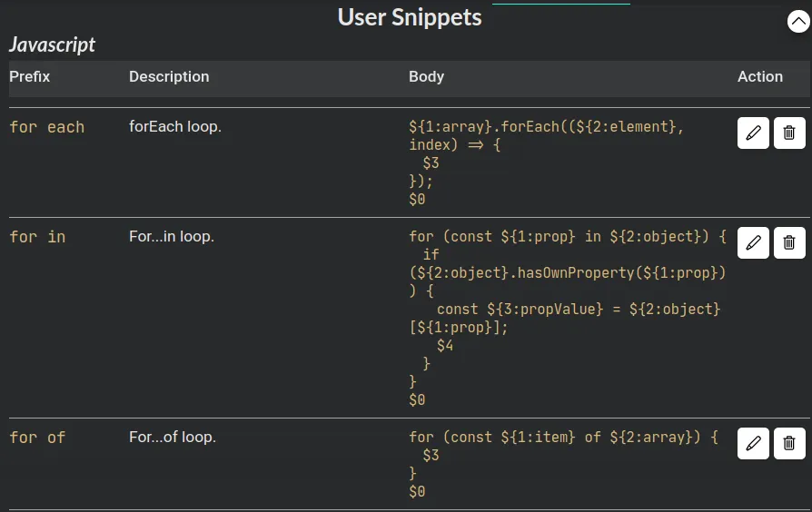Select the 'for each' prefix cell

tap(46, 127)
